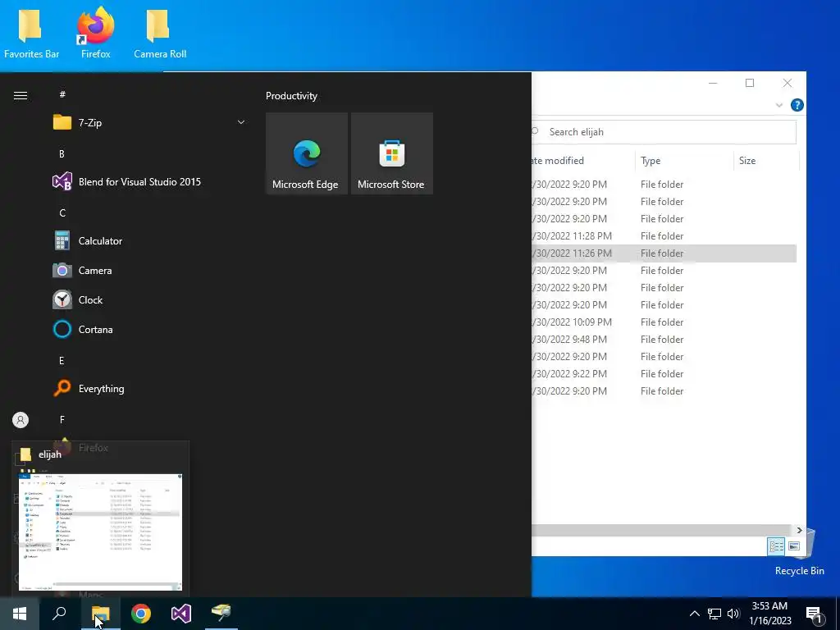Switch Explorer to details view icon
This screenshot has width=840, height=630.
coord(776,546)
